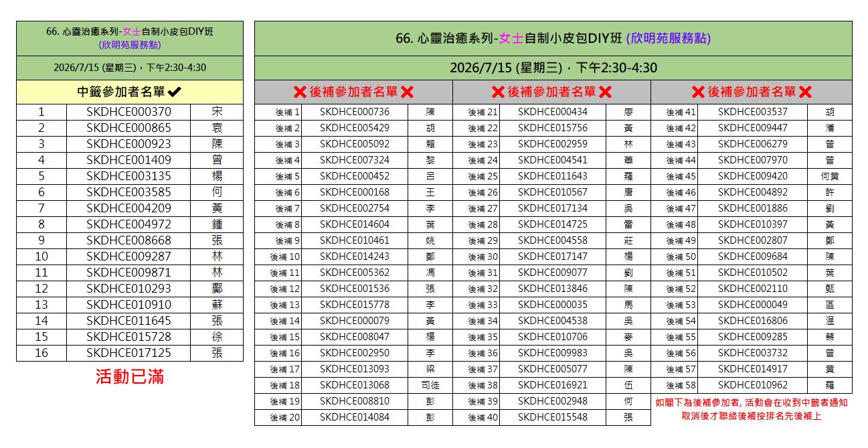Image resolution: width=868 pixels, height=448 pixels.
Task: Click the surname cell 何黃
Action: point(830,176)
